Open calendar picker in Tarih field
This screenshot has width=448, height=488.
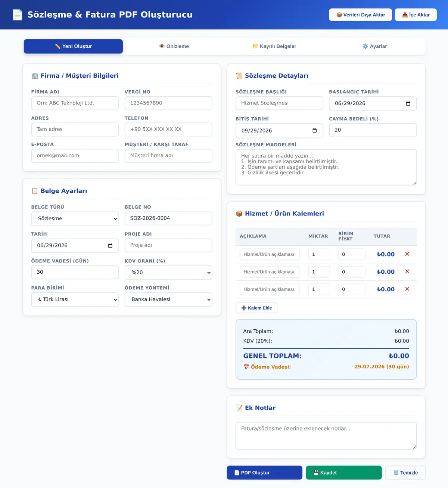(x=110, y=246)
